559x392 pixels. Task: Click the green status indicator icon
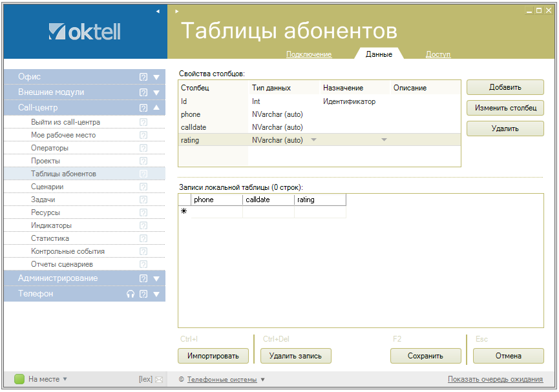(x=19, y=379)
